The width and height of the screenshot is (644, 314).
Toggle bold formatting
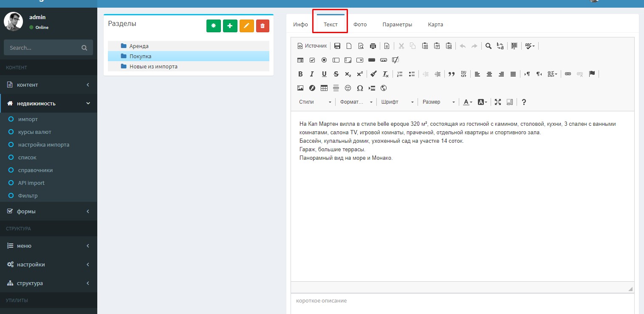point(300,74)
